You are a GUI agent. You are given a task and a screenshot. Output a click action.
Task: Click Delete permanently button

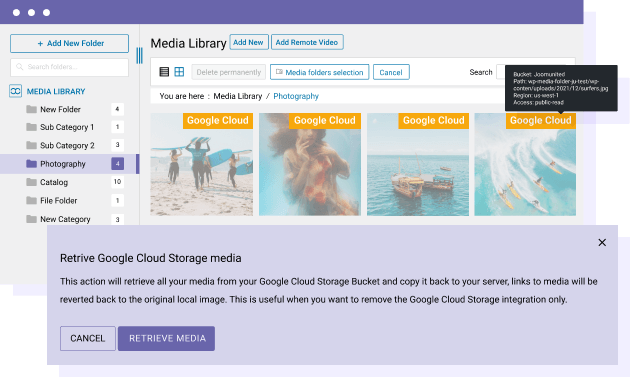click(x=229, y=72)
